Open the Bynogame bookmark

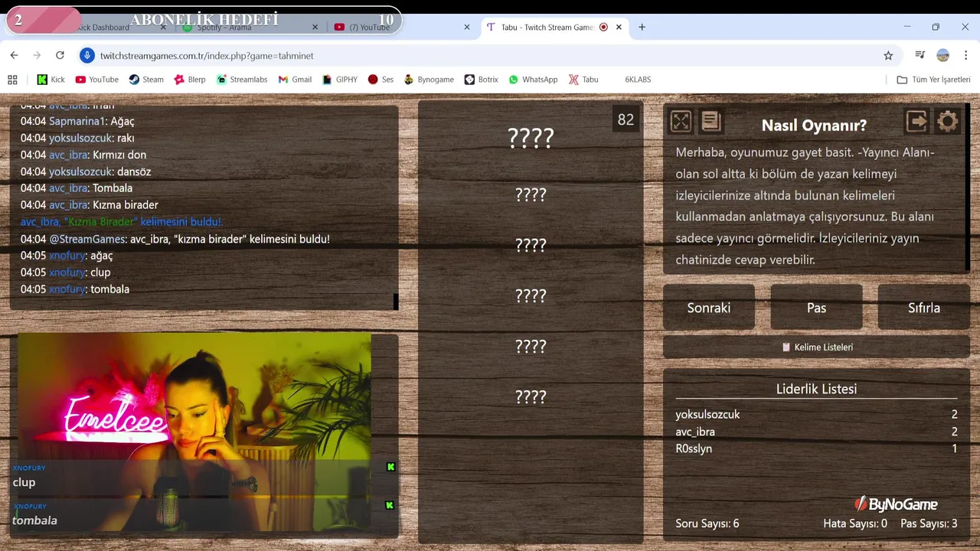[x=429, y=80]
